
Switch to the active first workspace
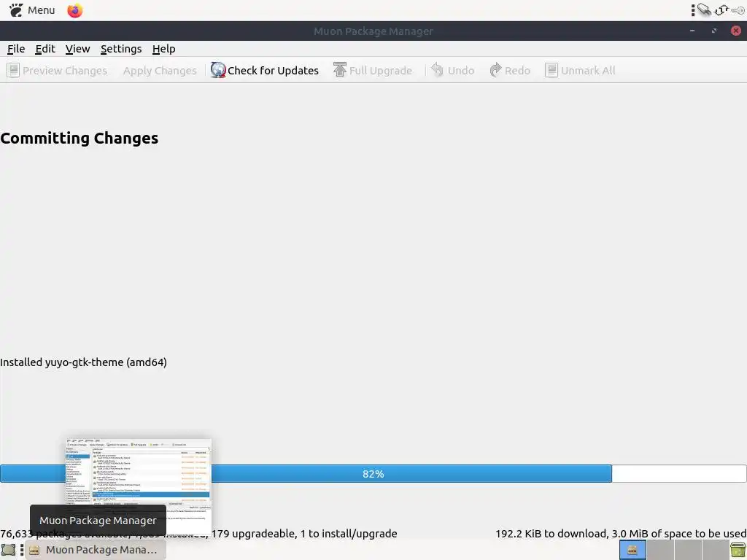pyautogui.click(x=632, y=550)
